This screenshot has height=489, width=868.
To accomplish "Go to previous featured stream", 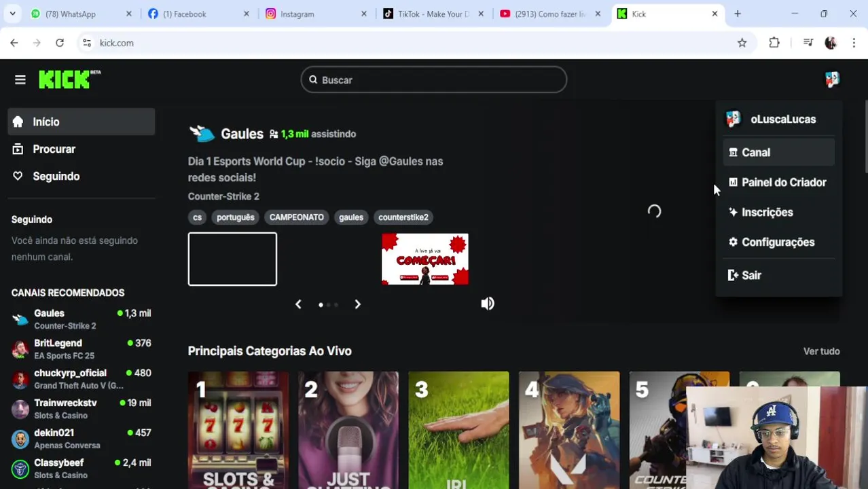I will point(298,304).
